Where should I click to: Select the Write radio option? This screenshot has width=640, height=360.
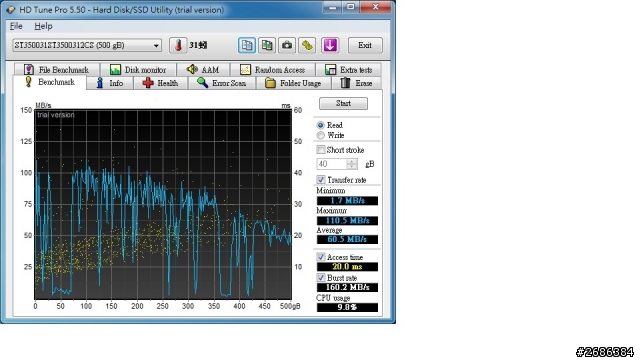pyautogui.click(x=321, y=135)
